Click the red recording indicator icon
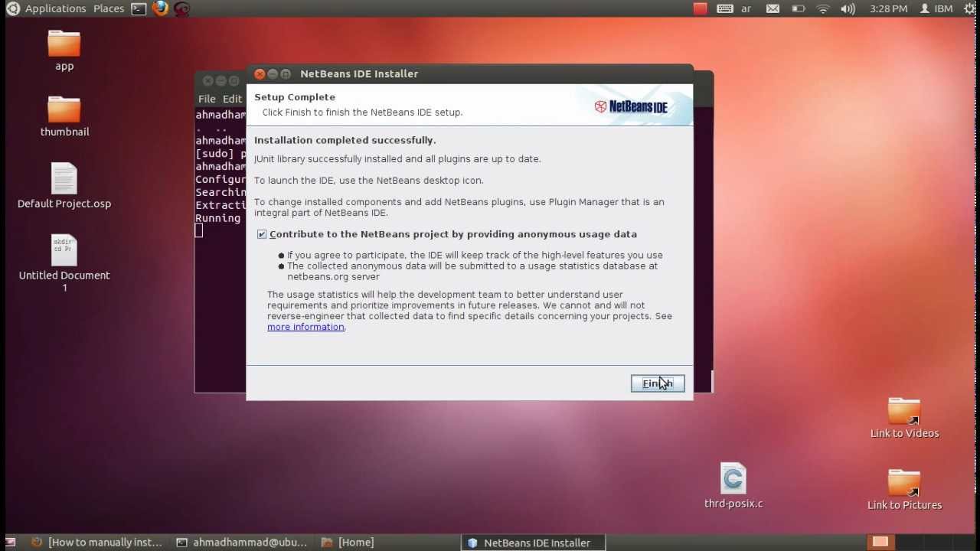This screenshot has width=980, height=551. pos(700,8)
